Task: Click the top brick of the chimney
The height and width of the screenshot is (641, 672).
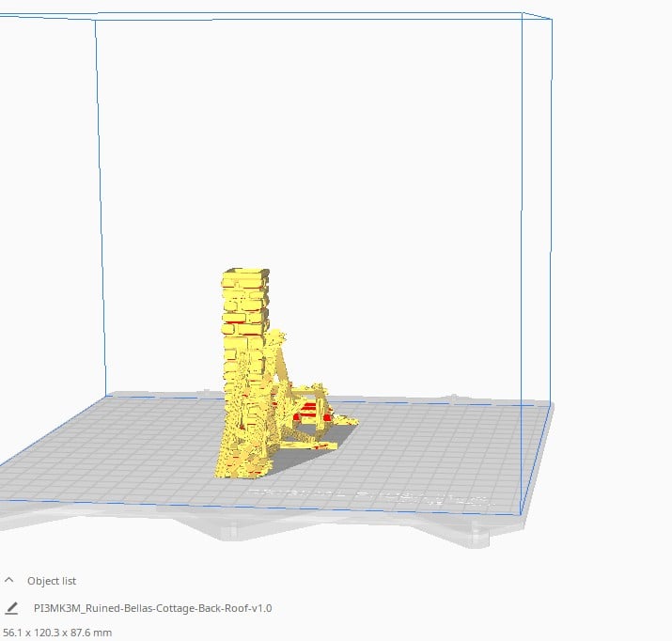Action: [x=244, y=277]
